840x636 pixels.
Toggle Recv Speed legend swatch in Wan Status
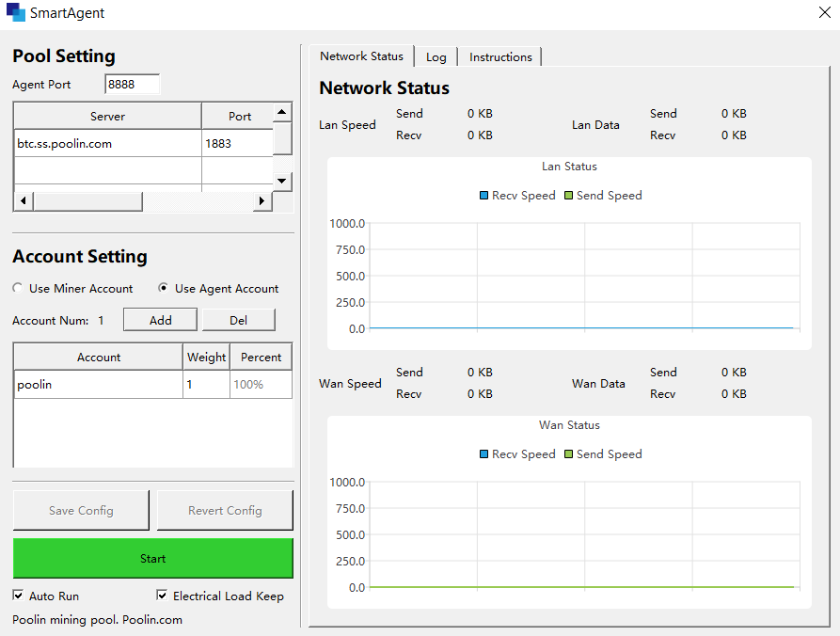click(x=483, y=454)
